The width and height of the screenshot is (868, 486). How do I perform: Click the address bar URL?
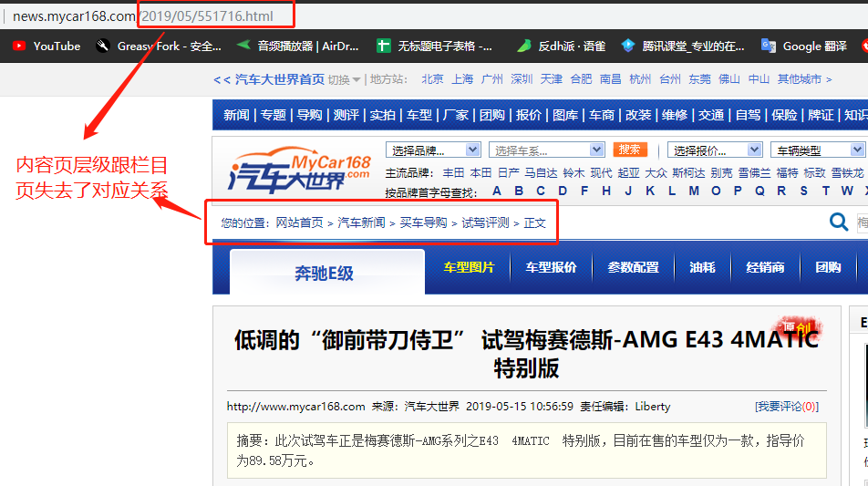click(x=143, y=16)
